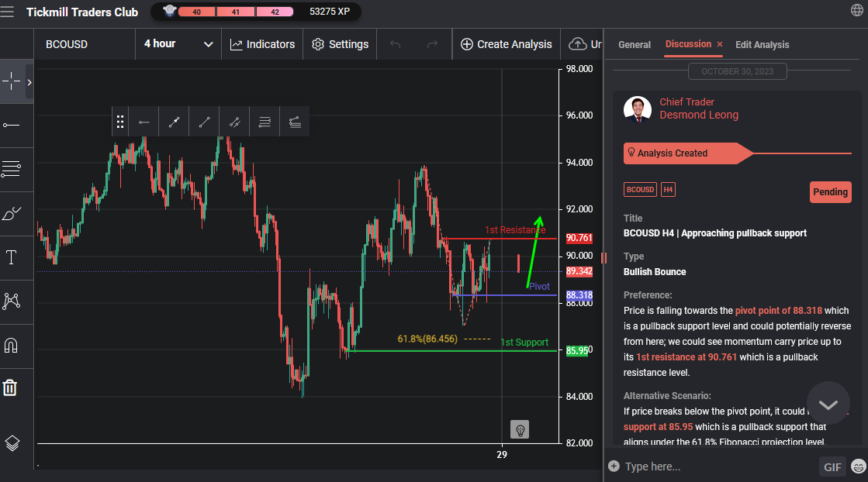
Task: Switch to the Discussion tab
Action: click(688, 44)
